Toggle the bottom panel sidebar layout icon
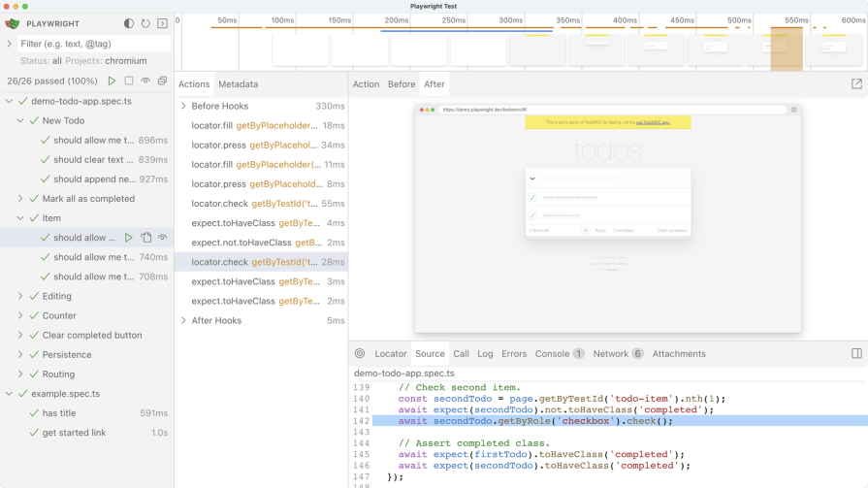 856,354
